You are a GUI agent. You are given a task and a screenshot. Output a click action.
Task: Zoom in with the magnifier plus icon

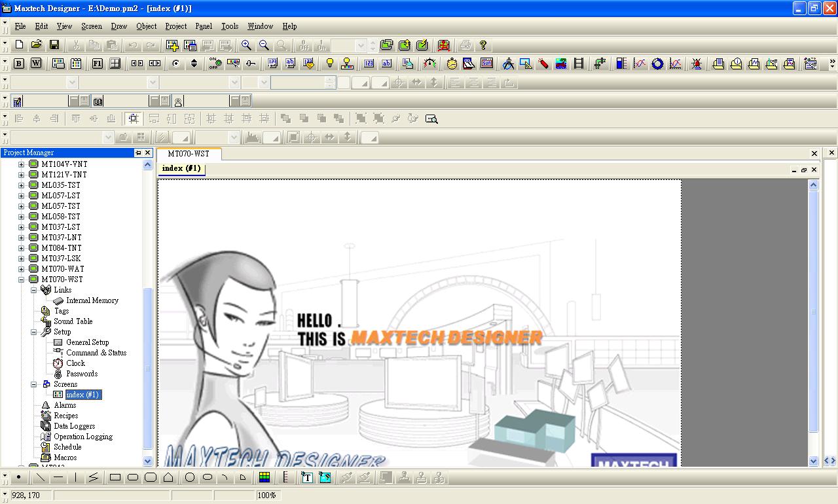tap(246, 45)
